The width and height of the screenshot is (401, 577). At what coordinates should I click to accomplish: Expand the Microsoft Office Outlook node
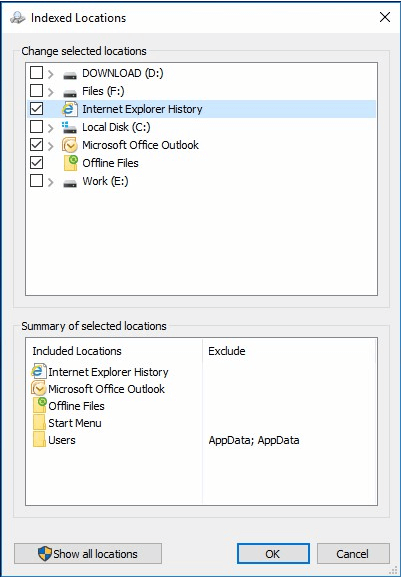click(x=51, y=146)
